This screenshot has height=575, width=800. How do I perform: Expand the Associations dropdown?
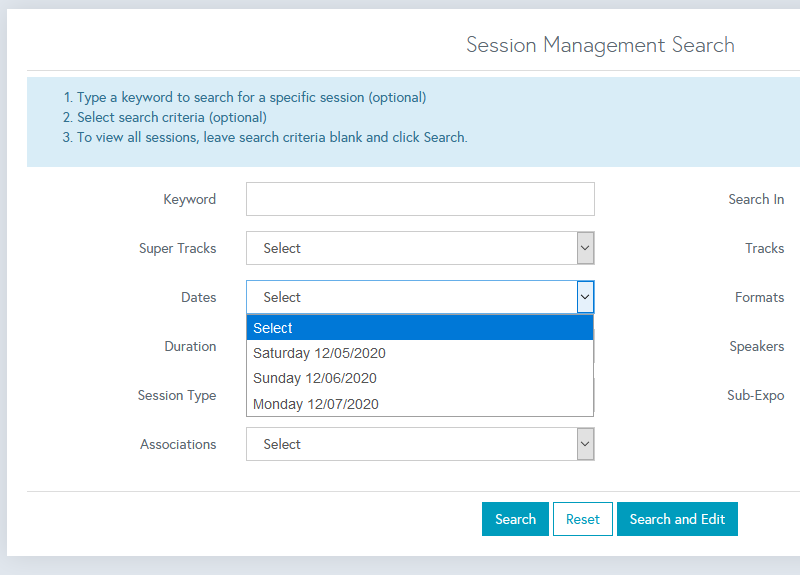(420, 444)
